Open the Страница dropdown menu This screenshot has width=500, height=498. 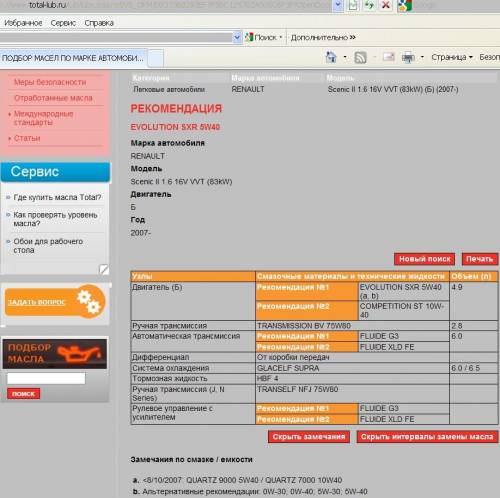452,57
